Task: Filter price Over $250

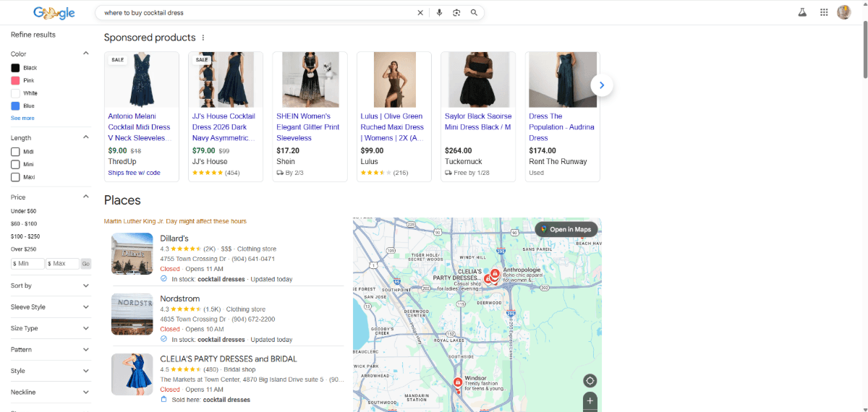Action: 23,249
